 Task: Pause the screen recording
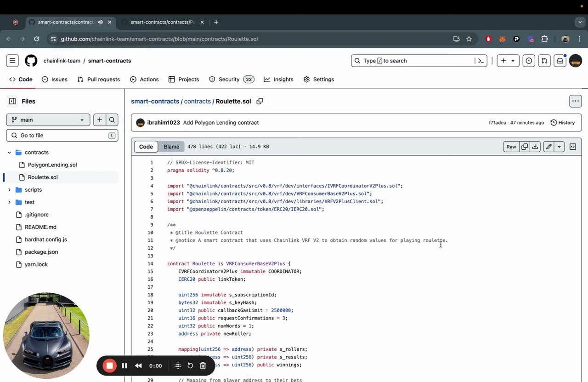(124, 366)
